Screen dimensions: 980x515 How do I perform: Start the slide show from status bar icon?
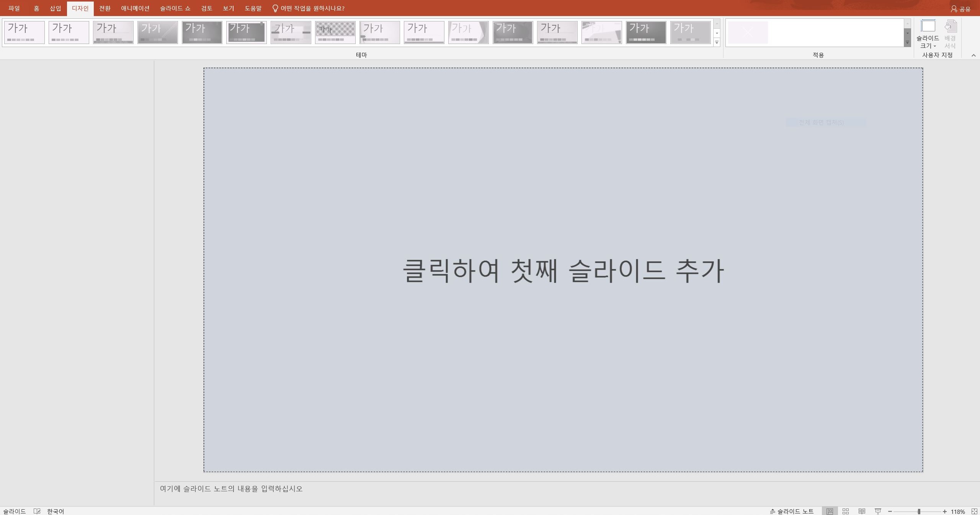[x=878, y=511]
